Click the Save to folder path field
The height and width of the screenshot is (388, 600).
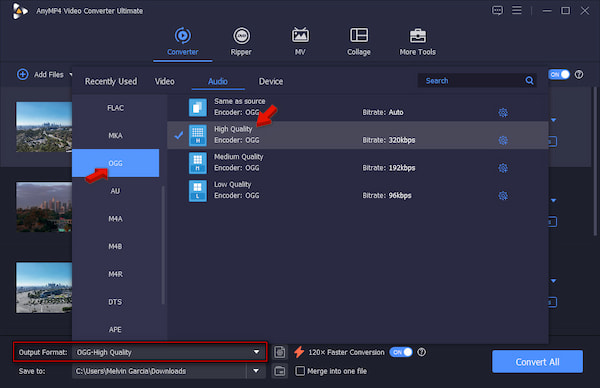pyautogui.click(x=159, y=371)
